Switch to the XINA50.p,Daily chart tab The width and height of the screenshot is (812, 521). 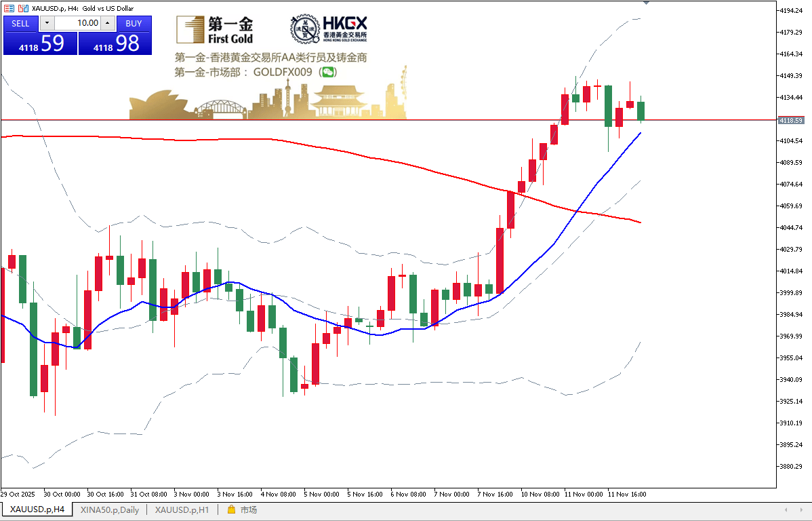110,509
